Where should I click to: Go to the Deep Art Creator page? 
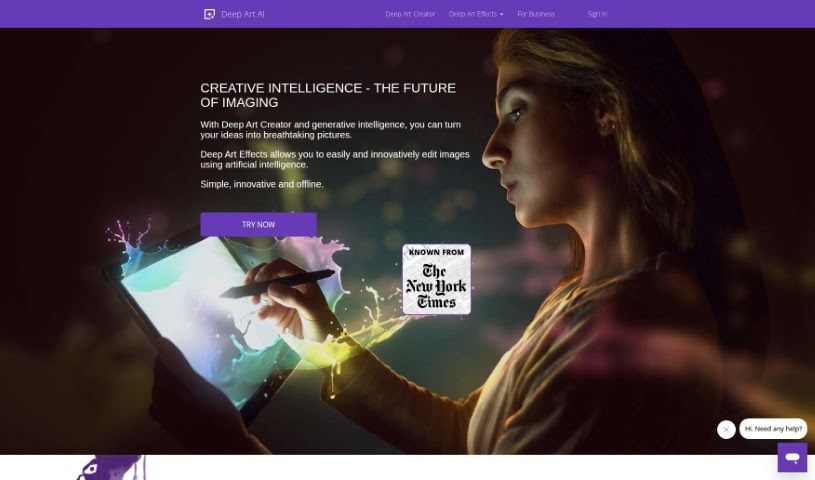pos(410,14)
